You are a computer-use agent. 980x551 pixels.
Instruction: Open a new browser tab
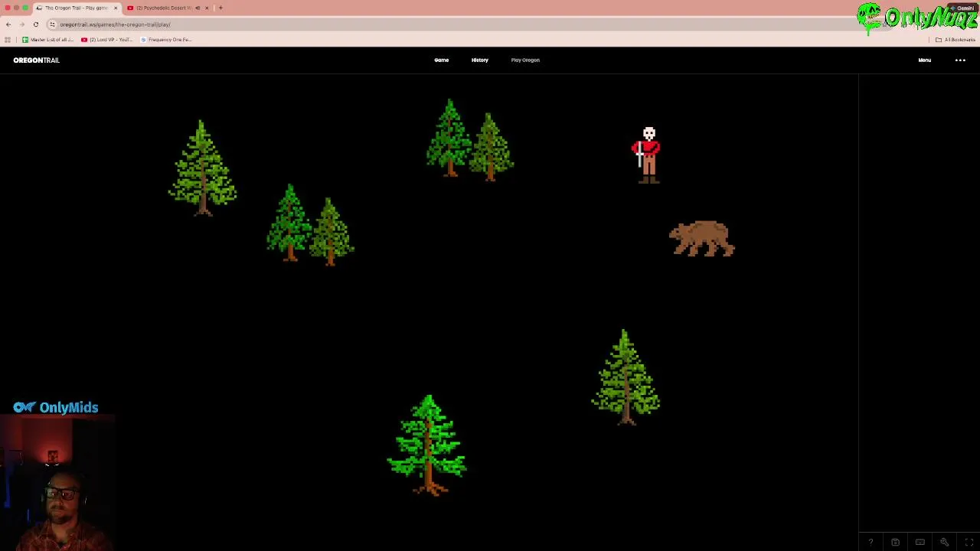(220, 8)
